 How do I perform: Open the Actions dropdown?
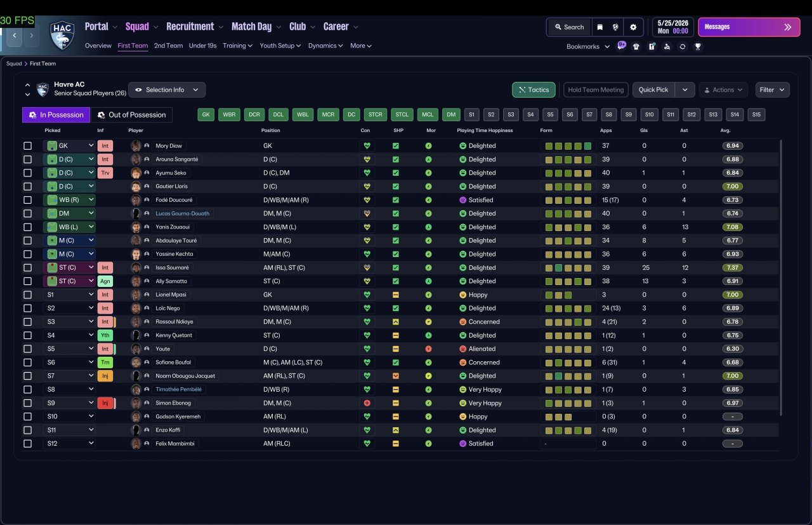pyautogui.click(x=723, y=90)
